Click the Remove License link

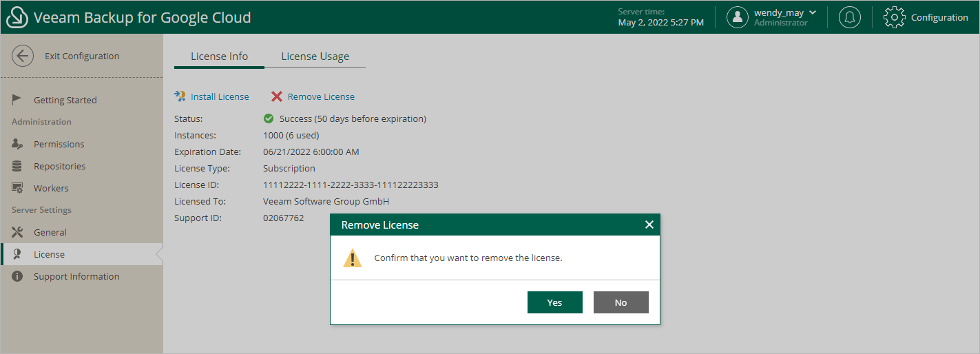[x=321, y=96]
